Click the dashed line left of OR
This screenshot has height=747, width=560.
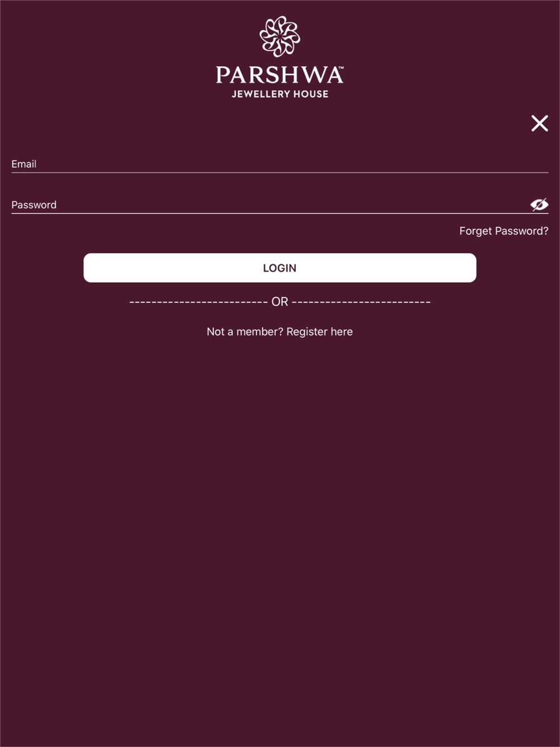pyautogui.click(x=199, y=302)
